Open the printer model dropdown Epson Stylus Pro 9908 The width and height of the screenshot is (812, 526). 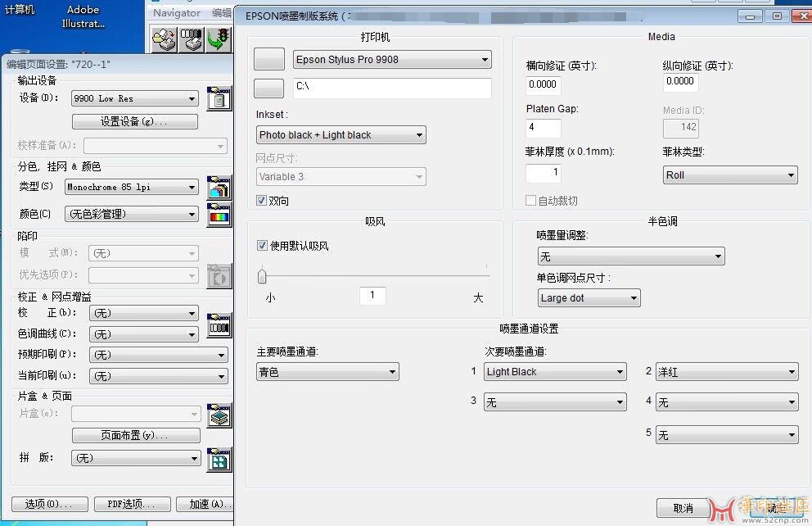pyautogui.click(x=392, y=60)
